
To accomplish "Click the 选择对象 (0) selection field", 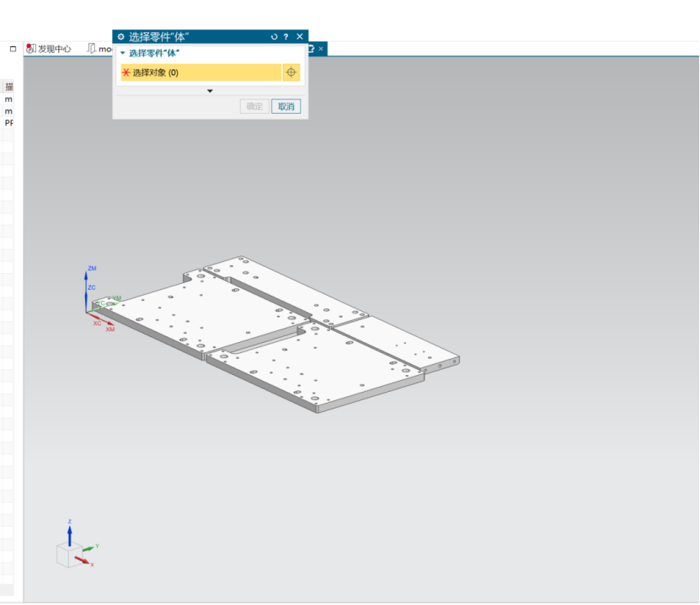I will 200,72.
